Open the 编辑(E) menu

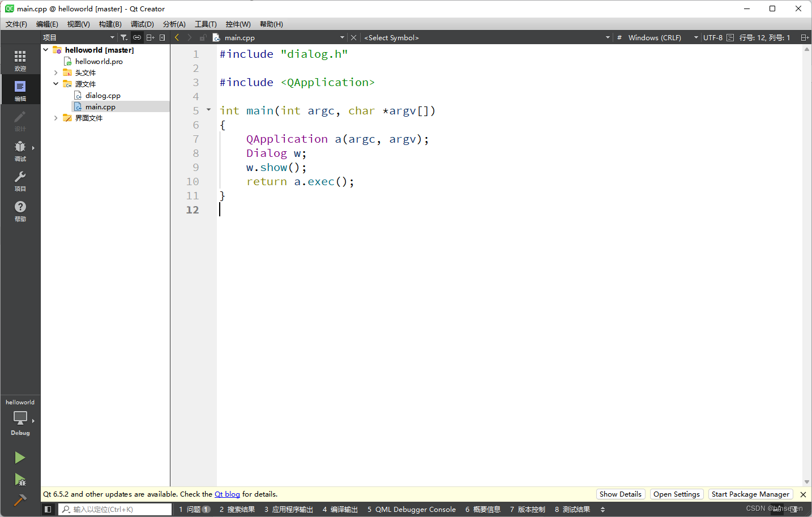point(47,24)
